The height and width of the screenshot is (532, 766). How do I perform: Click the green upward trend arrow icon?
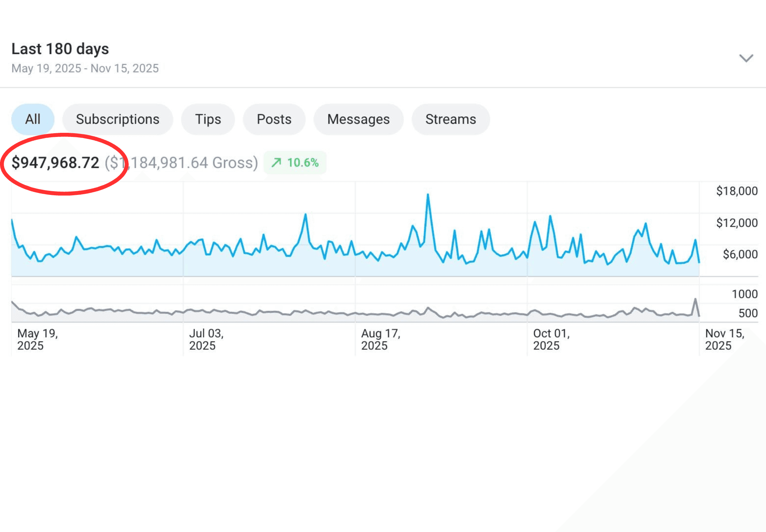tap(277, 162)
